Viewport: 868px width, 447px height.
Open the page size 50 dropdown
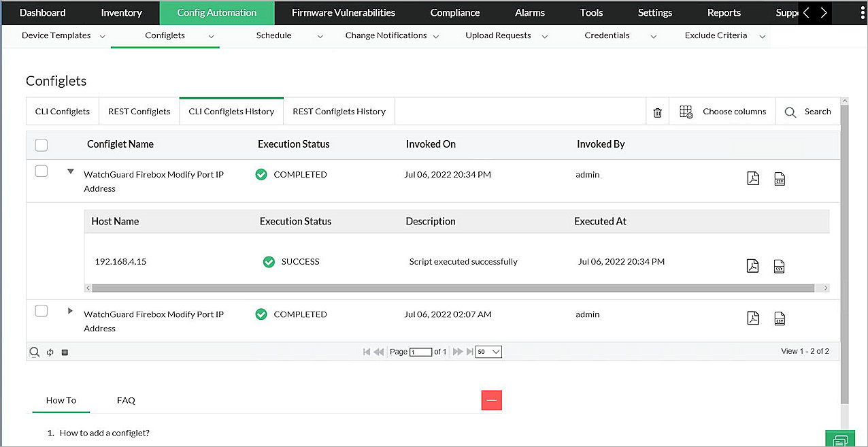coord(488,351)
